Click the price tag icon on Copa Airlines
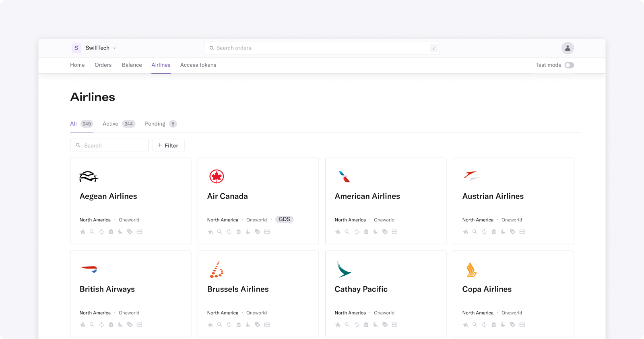Screen dimensions: 644x339 [x=512, y=325]
